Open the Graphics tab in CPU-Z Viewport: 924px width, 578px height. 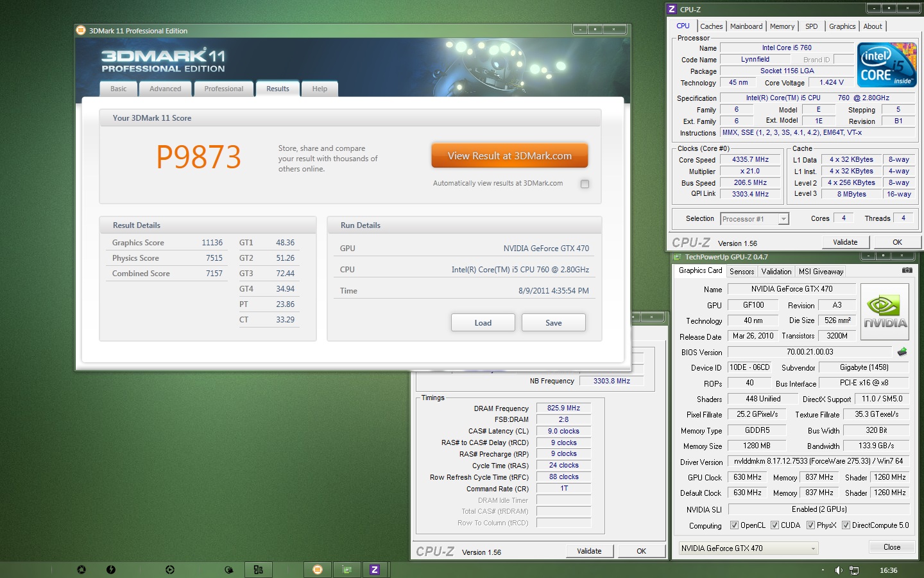pos(842,26)
